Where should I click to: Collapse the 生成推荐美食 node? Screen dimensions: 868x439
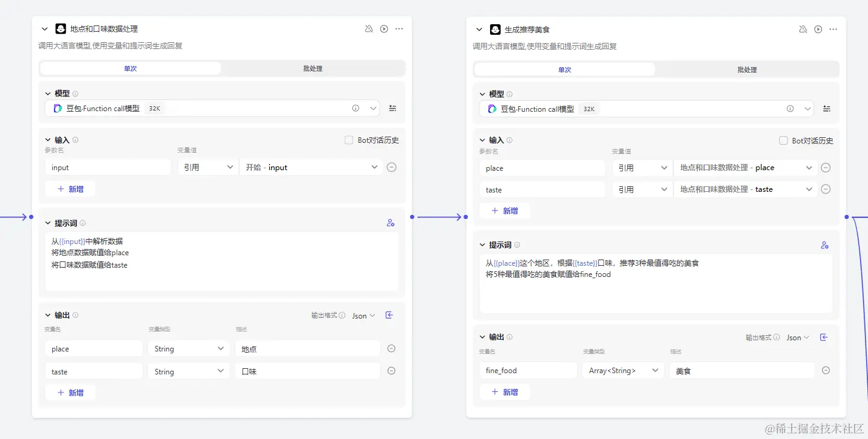[x=479, y=29]
